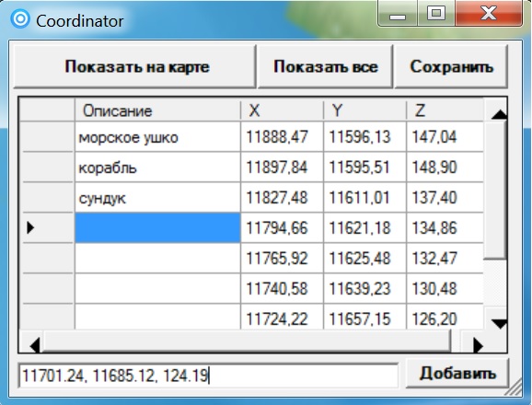This screenshot has width=532, height=405.
Task: Click the Z value 132,47
Action: (445, 258)
